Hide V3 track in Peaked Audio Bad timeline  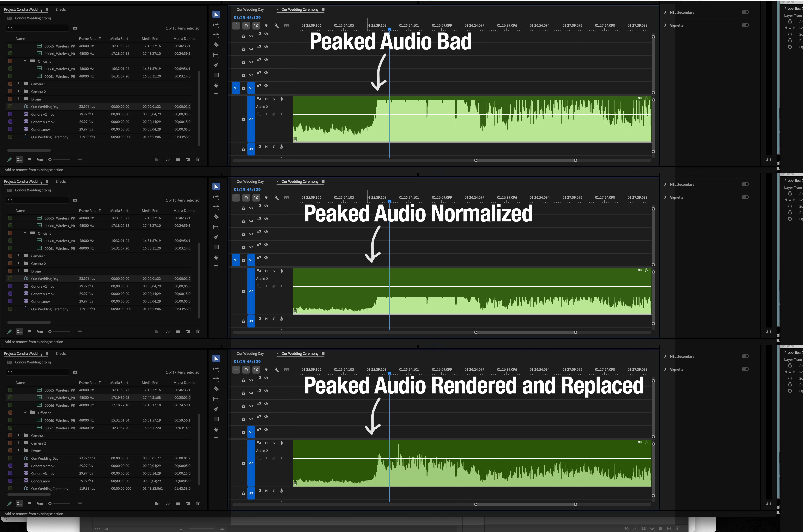pyautogui.click(x=266, y=60)
